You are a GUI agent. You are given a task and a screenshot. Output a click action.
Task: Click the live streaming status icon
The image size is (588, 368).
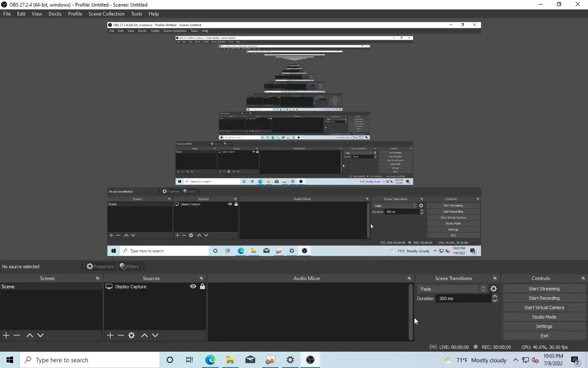coord(433,347)
